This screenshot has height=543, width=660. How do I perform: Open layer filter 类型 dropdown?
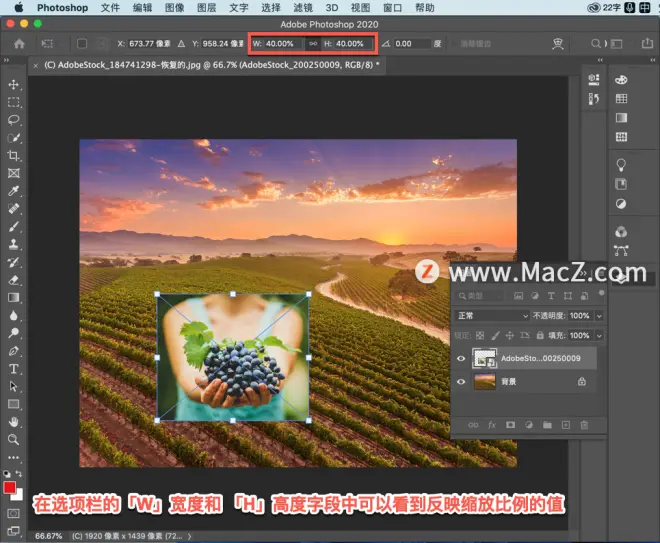coord(479,296)
